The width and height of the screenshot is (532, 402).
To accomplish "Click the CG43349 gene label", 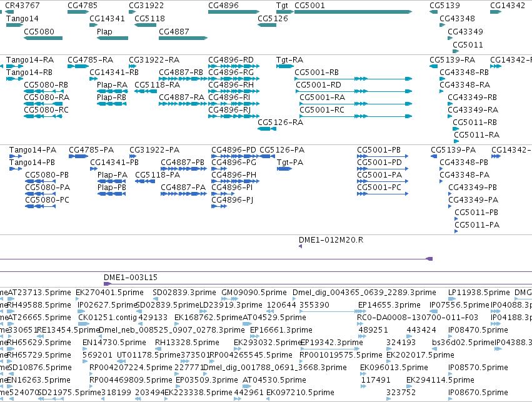I will tap(465, 31).
